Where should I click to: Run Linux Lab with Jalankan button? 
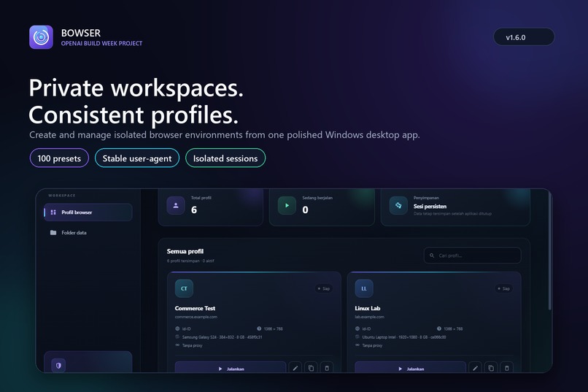[410, 368]
